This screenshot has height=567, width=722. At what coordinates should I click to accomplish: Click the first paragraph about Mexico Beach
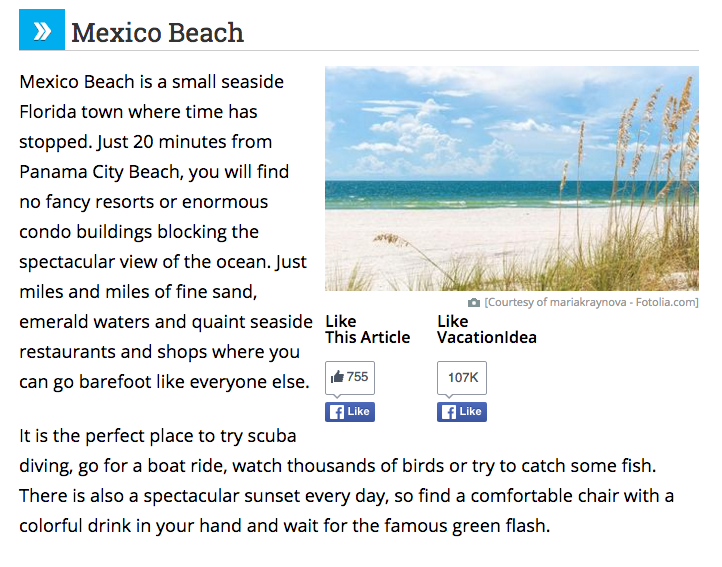(166, 232)
